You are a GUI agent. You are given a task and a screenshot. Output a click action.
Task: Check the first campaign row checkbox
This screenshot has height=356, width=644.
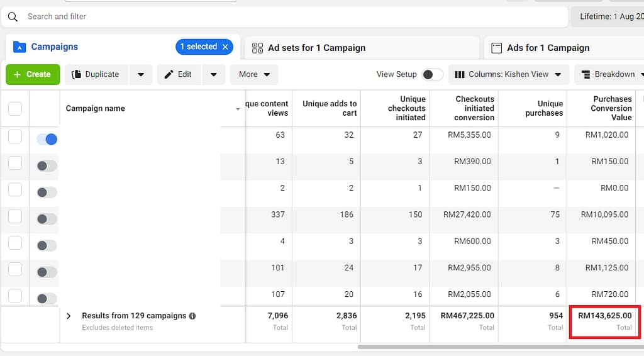tap(15, 137)
